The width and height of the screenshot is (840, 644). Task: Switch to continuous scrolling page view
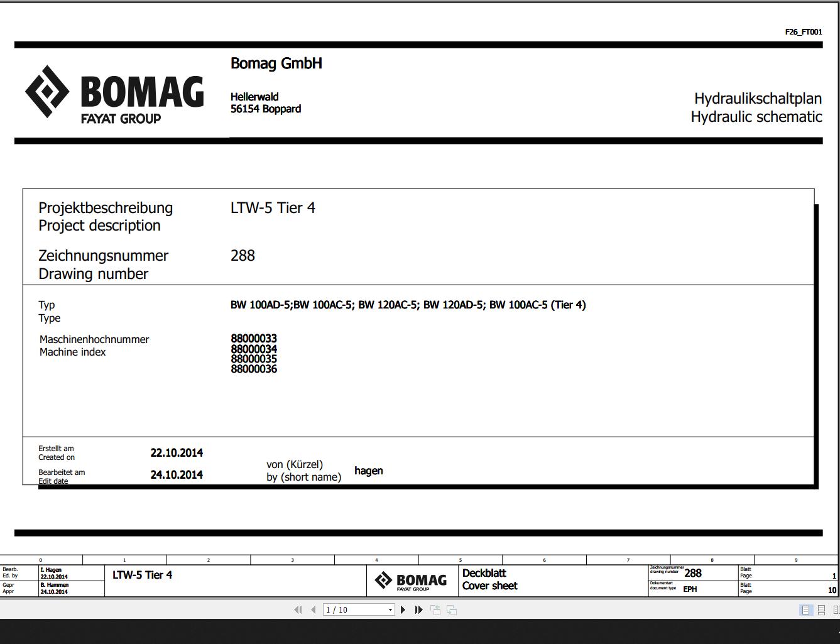pos(822,610)
